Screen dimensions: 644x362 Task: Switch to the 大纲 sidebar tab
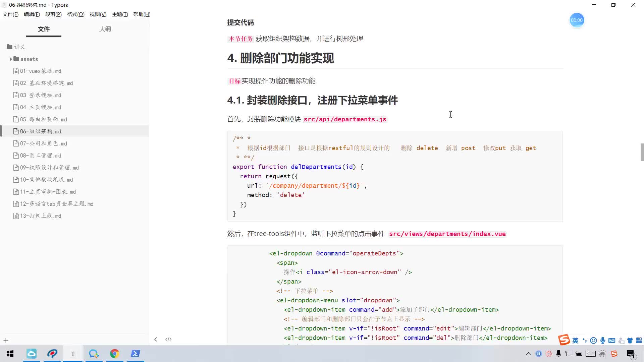[105, 29]
